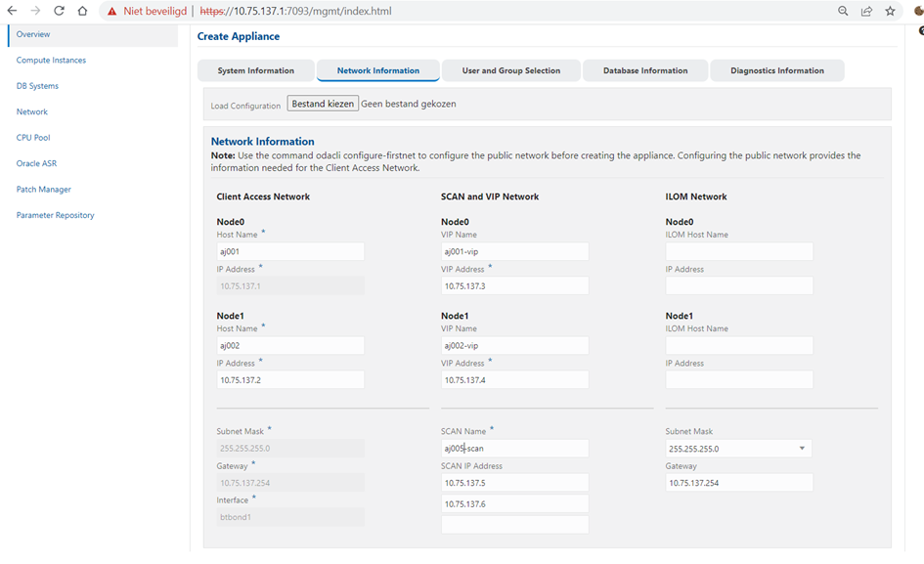Switch to System Information tab
This screenshot has height=564, width=924.
(x=255, y=70)
